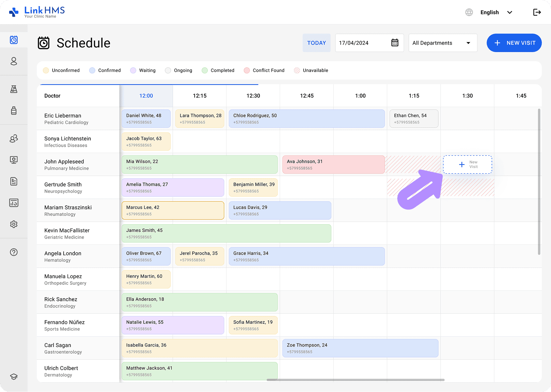Switch to TODAY view

(316, 43)
